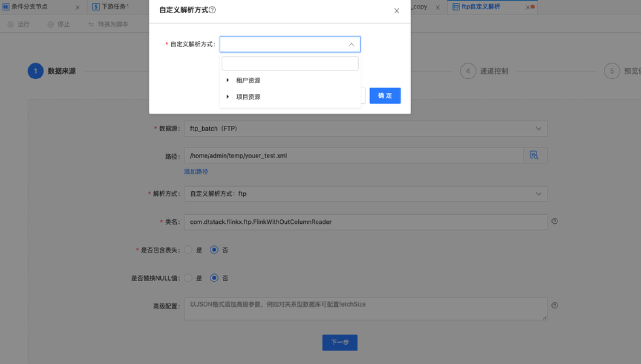The image size is (641, 364).
Task: Close the 自定义解析方式 dialog
Action: (x=396, y=11)
